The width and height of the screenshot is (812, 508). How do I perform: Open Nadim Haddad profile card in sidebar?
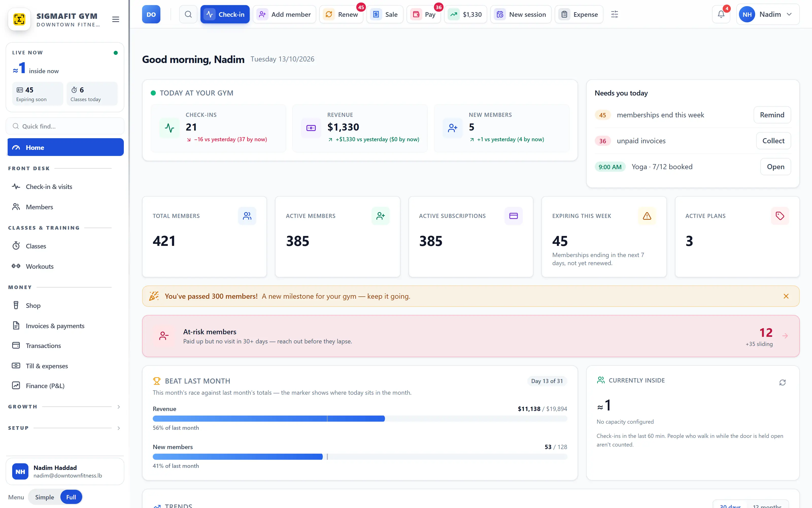[x=65, y=471]
